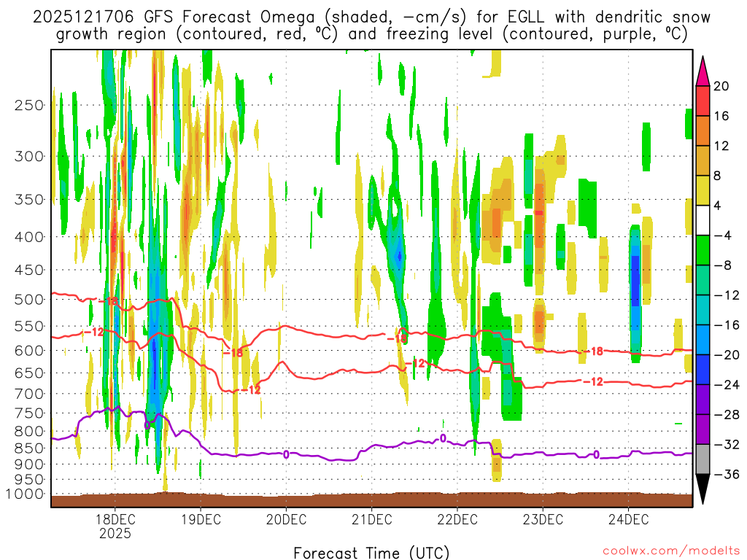Click the bright green colorbar swatch between -8 and -4

tap(703, 251)
